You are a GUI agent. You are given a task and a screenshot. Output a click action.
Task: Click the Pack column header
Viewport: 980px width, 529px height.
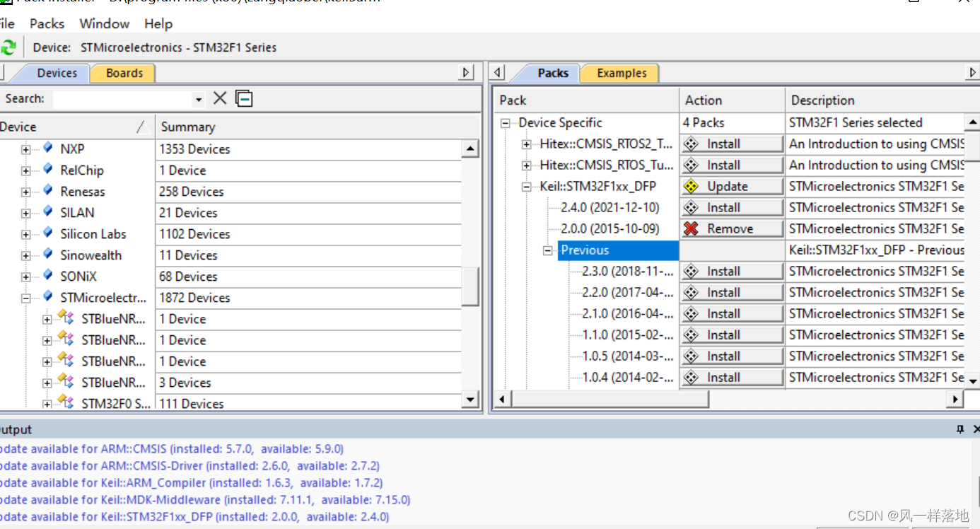586,100
